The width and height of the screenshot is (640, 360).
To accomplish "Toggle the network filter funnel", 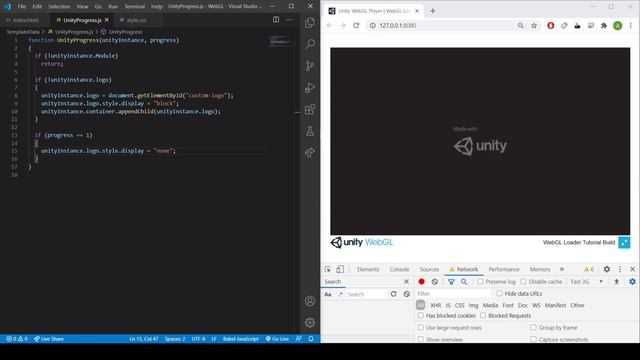I will 451,282.
